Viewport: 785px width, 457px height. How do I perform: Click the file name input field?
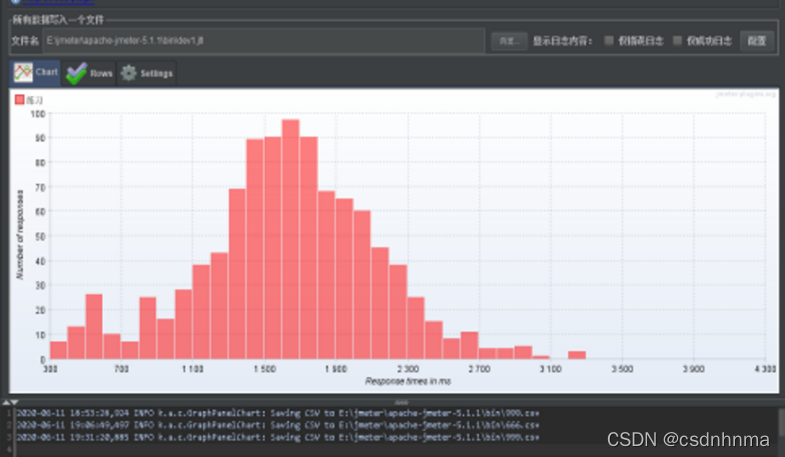263,41
